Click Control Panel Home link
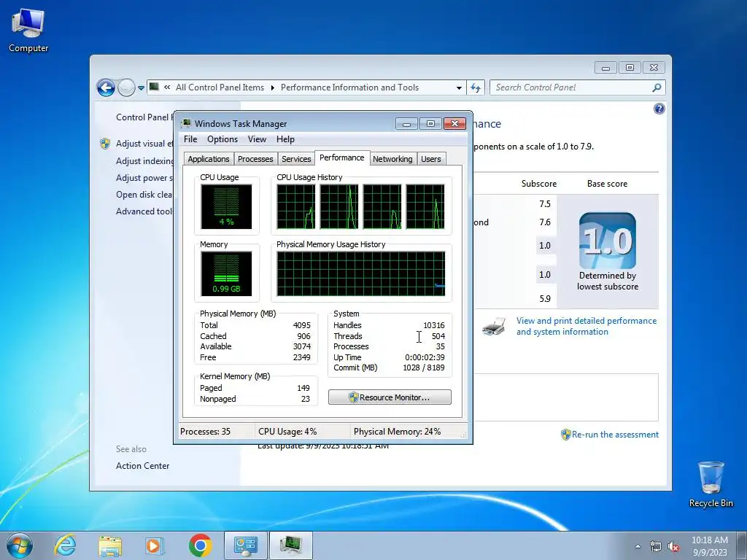747x560 pixels. pos(144,117)
